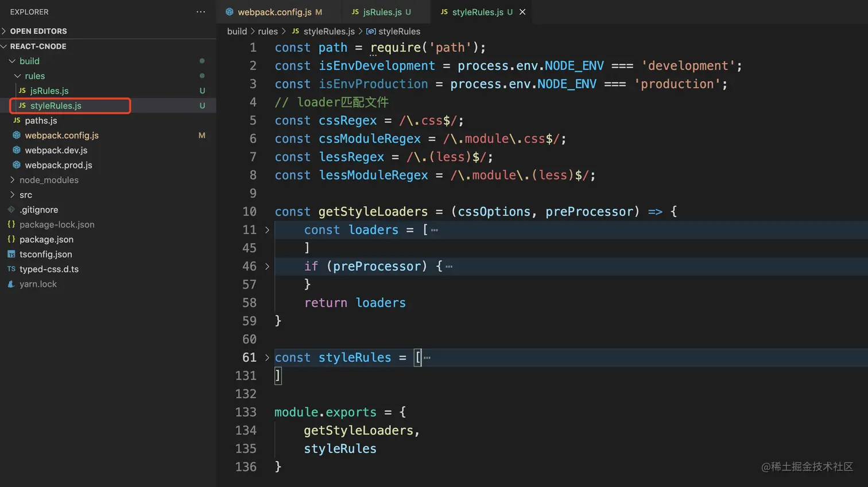Close the styleRules.js tab

pyautogui.click(x=522, y=12)
